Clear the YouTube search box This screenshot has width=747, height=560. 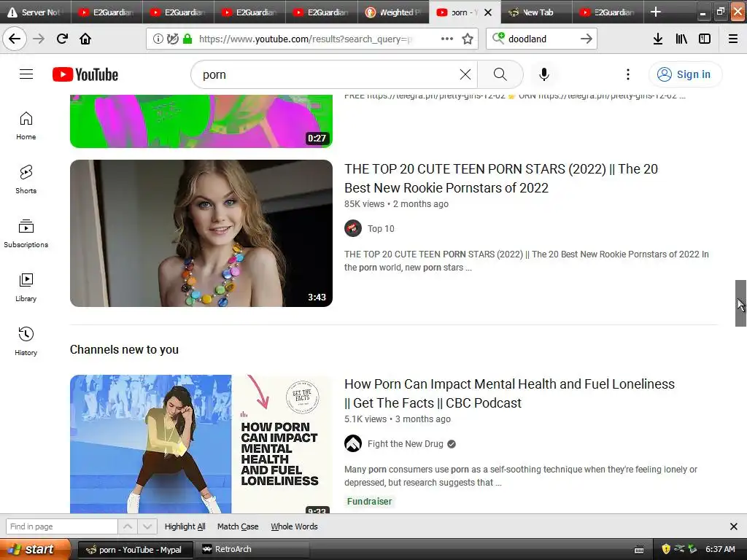pos(465,74)
